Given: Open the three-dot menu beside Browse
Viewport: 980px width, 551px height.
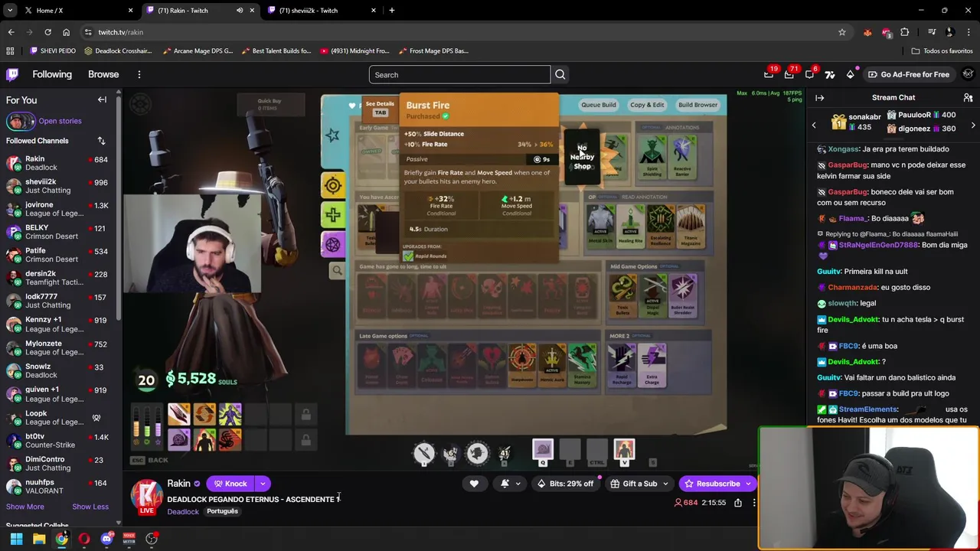Looking at the screenshot, I should coord(139,74).
